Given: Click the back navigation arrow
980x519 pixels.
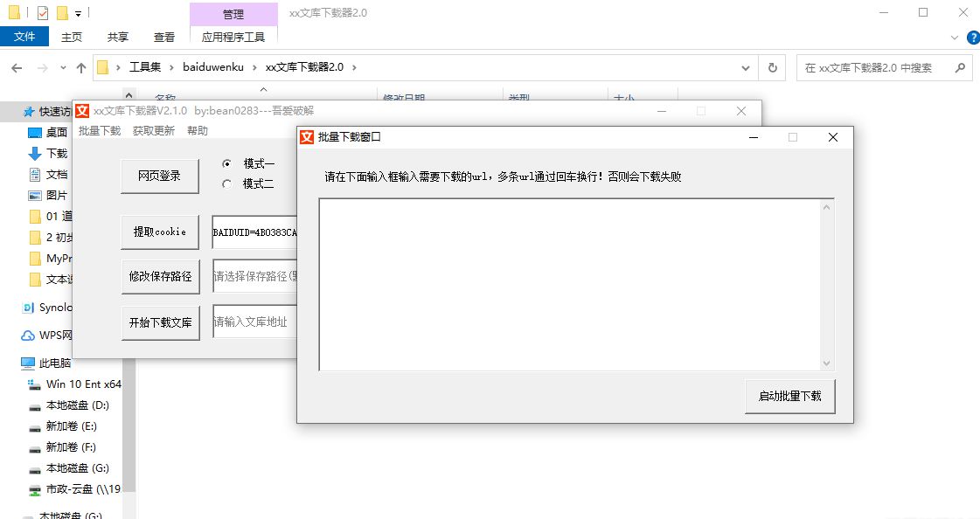Looking at the screenshot, I should pyautogui.click(x=16, y=66).
